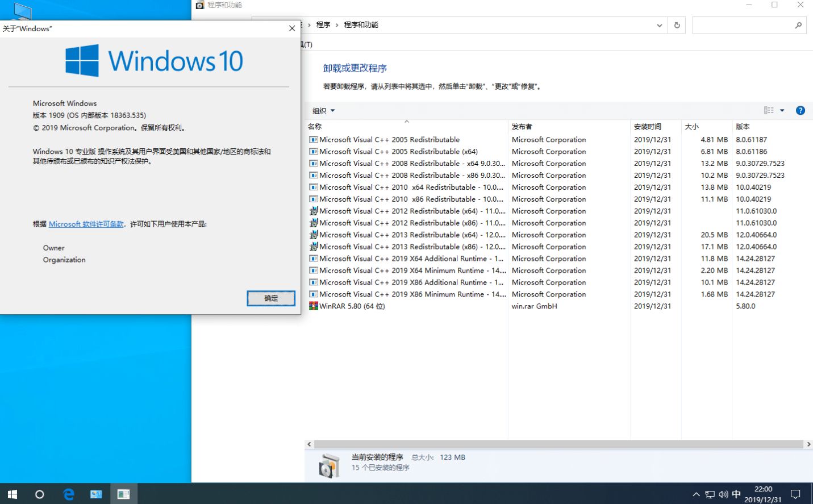
Task: Click the view options icon
Action: tap(769, 111)
